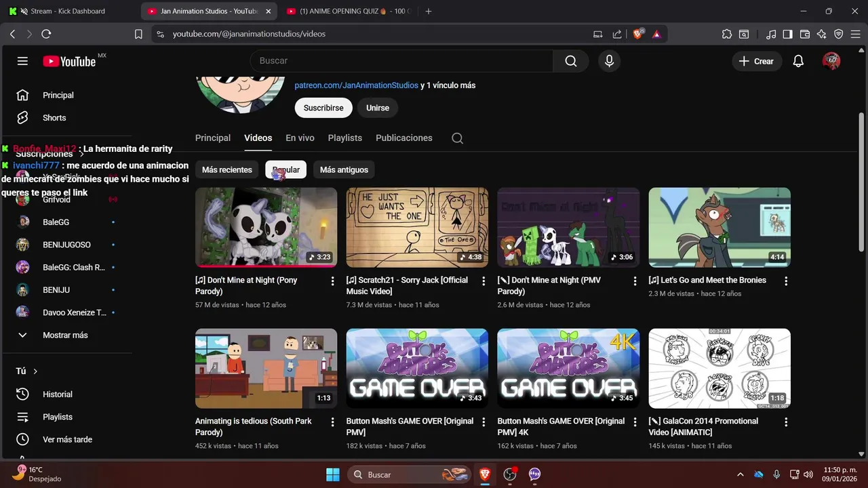Open options for Scratch21 Sorry Jack video
Screen dimensions: 868x488
coord(484,281)
